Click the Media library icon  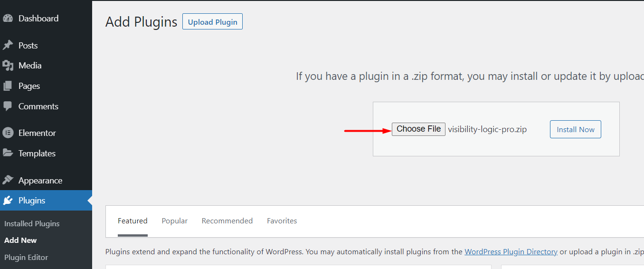pos(8,66)
